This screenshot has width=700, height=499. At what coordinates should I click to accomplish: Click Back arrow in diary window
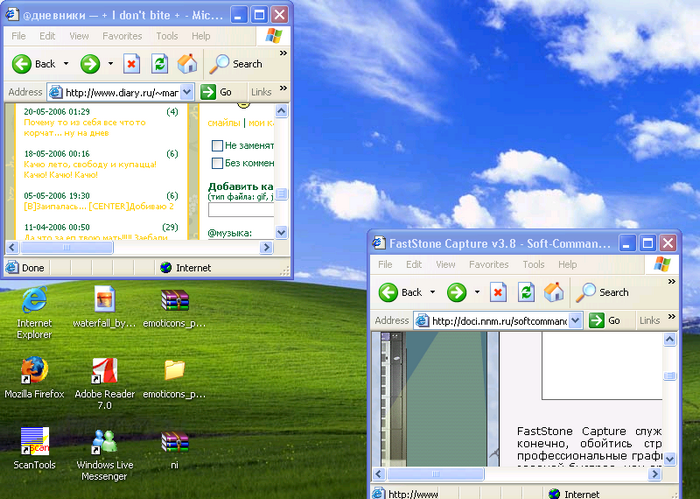21,64
